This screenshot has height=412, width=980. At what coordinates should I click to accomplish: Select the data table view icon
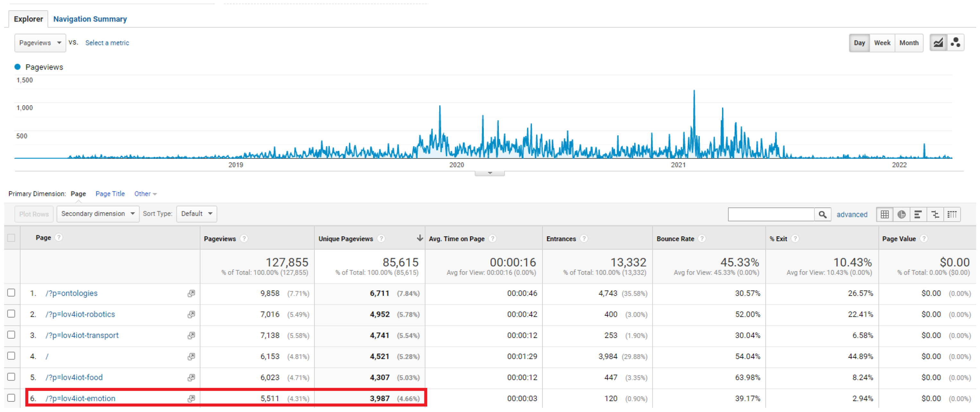tap(884, 214)
